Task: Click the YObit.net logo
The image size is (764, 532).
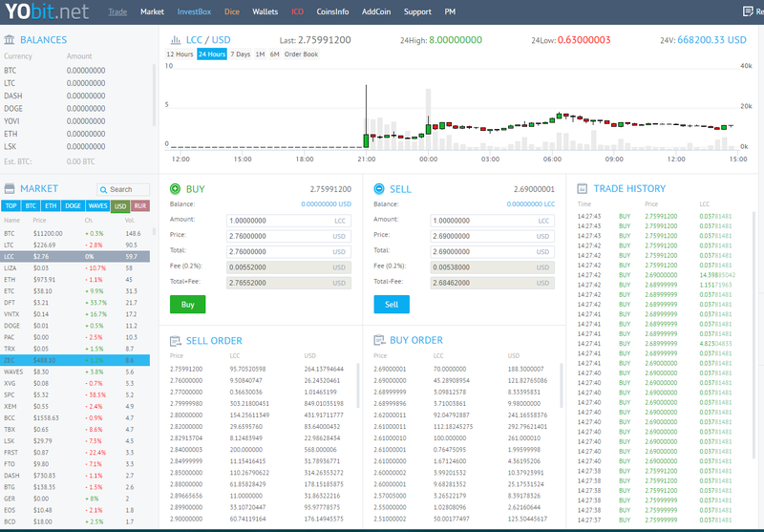Action: click(x=47, y=11)
